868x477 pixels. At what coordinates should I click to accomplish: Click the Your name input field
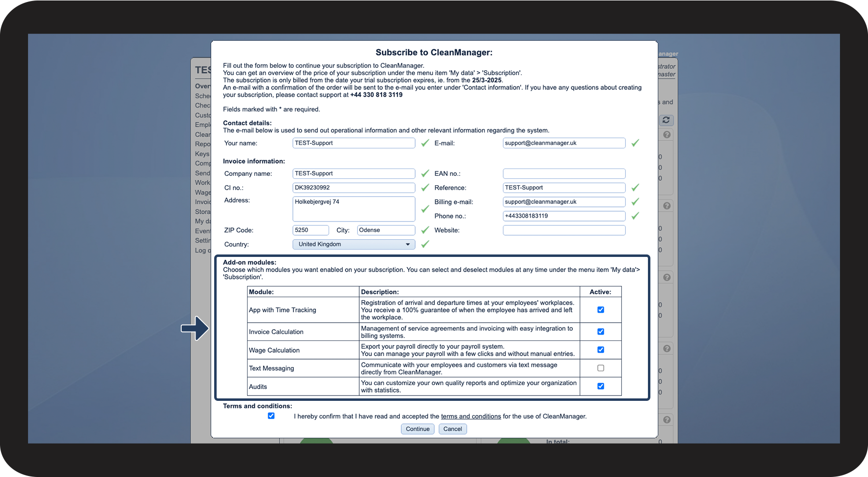354,143
